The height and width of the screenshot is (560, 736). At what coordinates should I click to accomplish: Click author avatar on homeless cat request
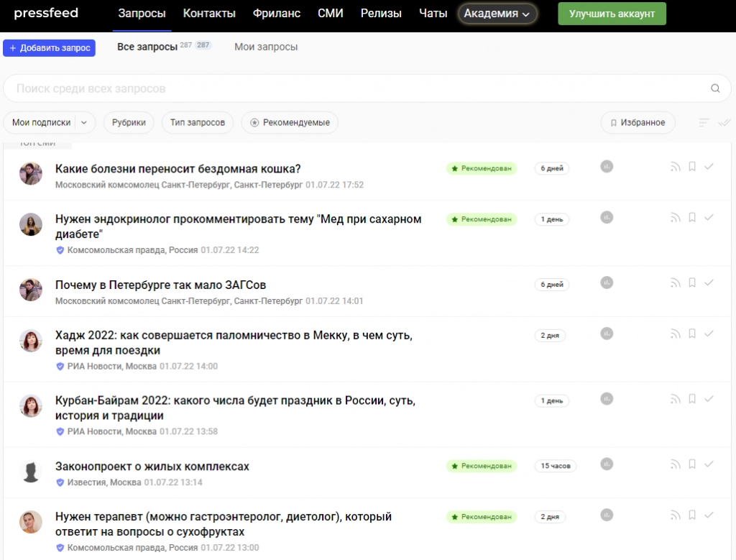[x=31, y=173]
